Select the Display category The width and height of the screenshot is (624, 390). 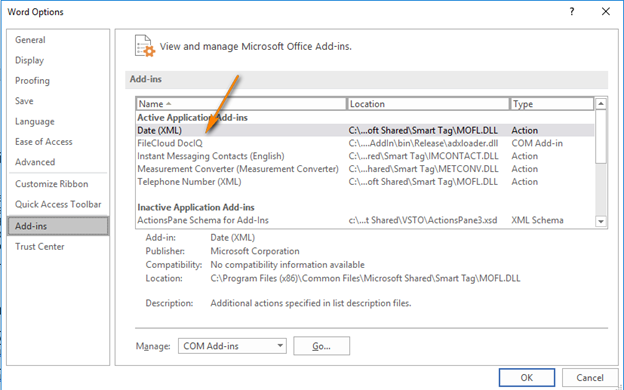[29, 60]
